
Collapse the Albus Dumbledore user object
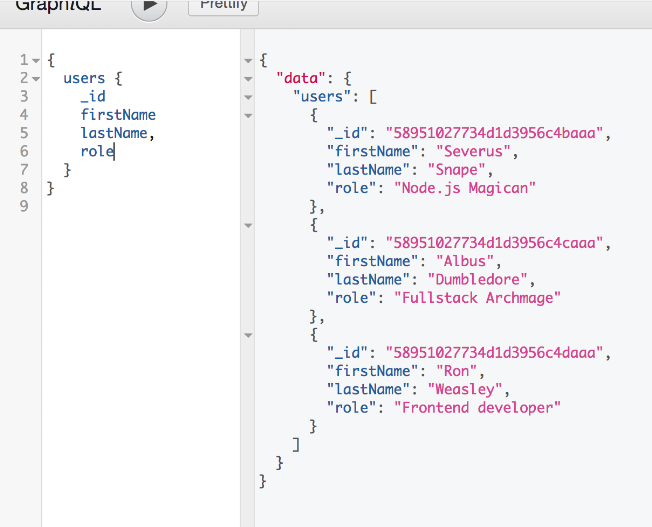pyautogui.click(x=248, y=225)
